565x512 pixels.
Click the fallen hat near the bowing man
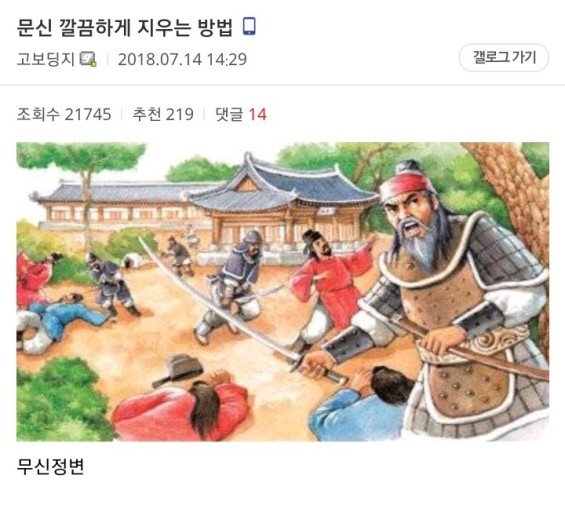(x=178, y=370)
